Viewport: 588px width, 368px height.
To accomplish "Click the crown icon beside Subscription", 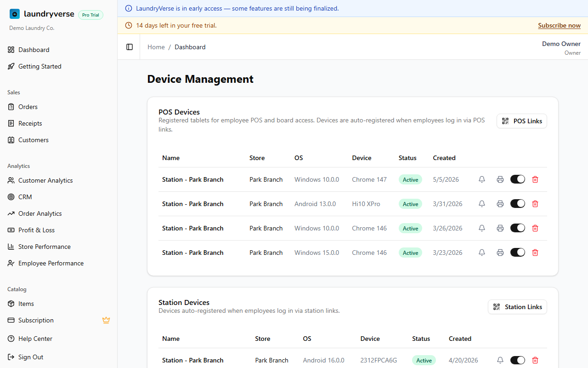I will [106, 320].
